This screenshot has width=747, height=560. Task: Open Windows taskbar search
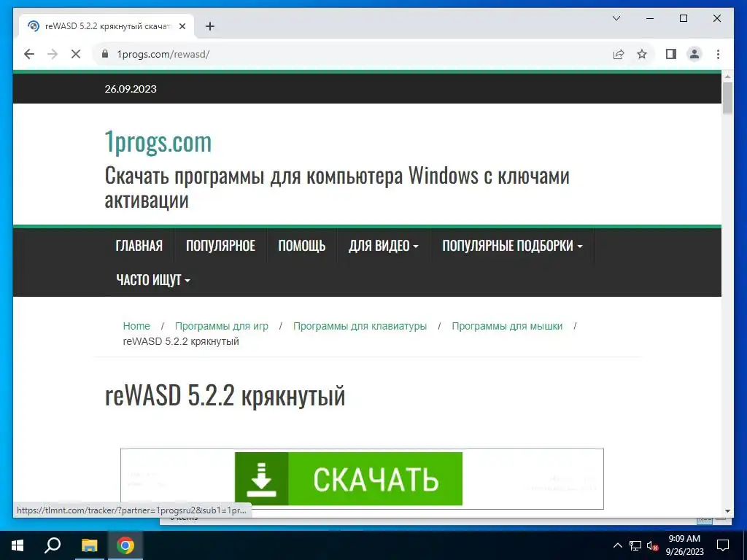pyautogui.click(x=53, y=545)
